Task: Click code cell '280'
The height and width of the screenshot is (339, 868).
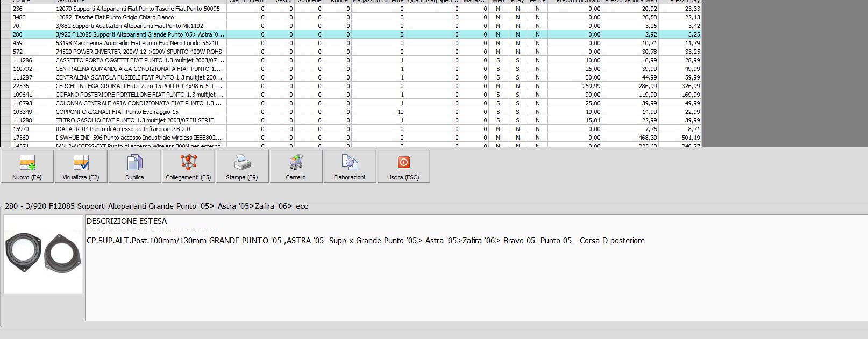Action: (33, 34)
